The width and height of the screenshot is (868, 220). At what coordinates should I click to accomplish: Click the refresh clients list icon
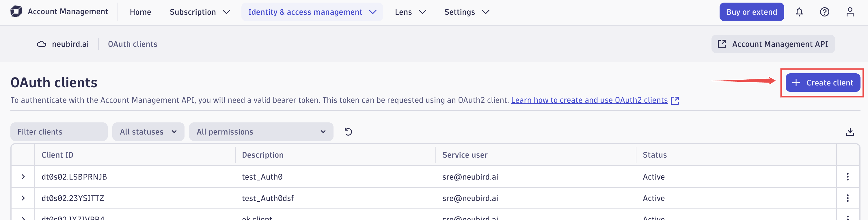pos(348,132)
